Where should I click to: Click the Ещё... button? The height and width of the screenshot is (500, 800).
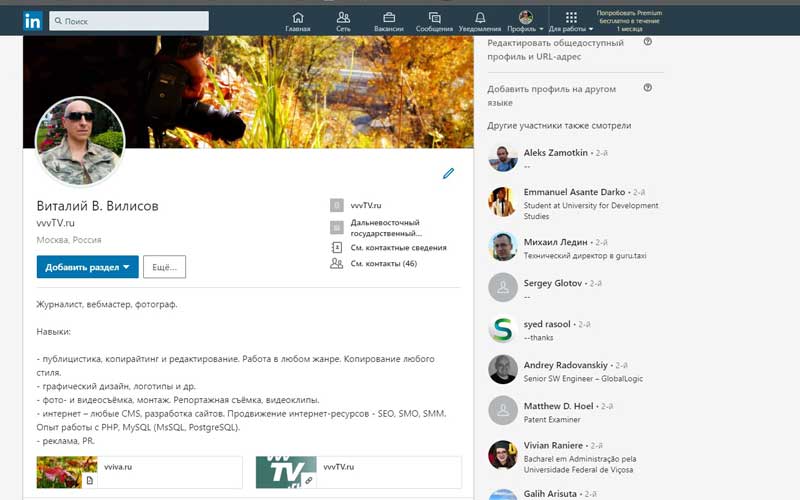164,267
